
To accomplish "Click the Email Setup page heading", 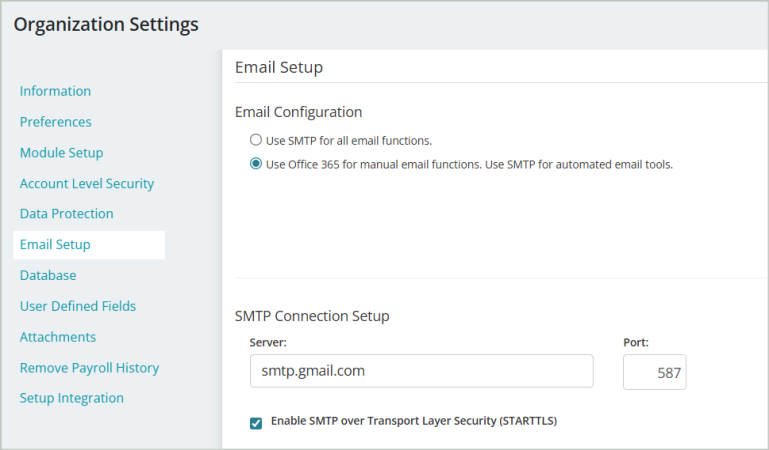I will click(279, 67).
